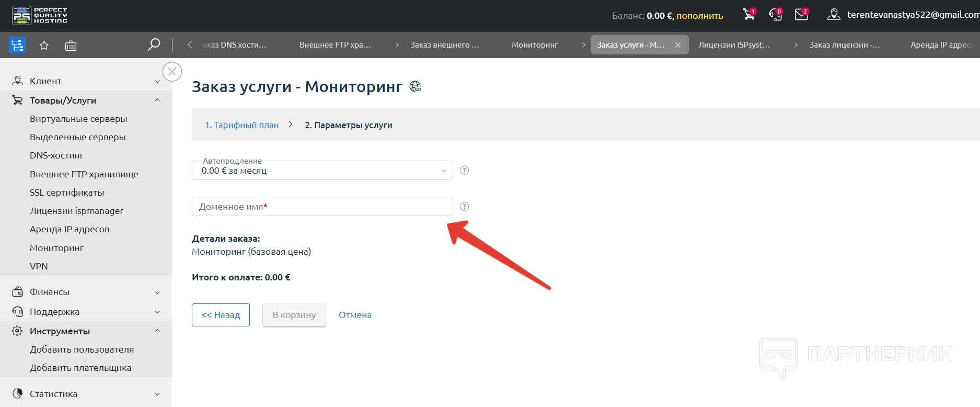Switch to Аренда IP адресов tab
This screenshot has height=407, width=980.
click(x=942, y=45)
